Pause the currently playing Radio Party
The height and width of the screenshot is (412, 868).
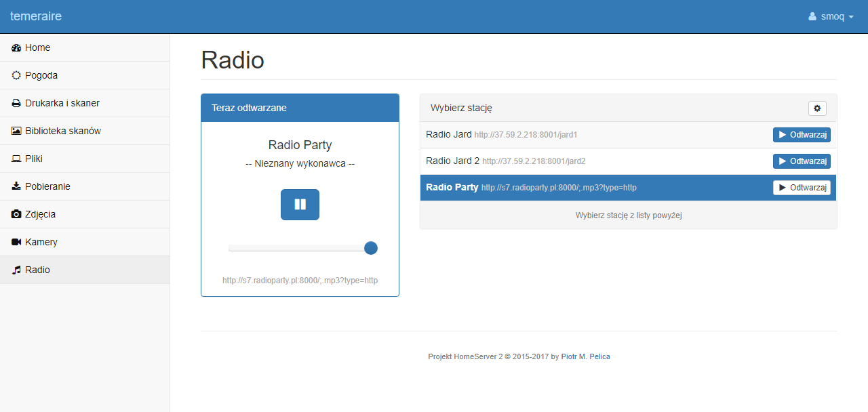coord(300,205)
